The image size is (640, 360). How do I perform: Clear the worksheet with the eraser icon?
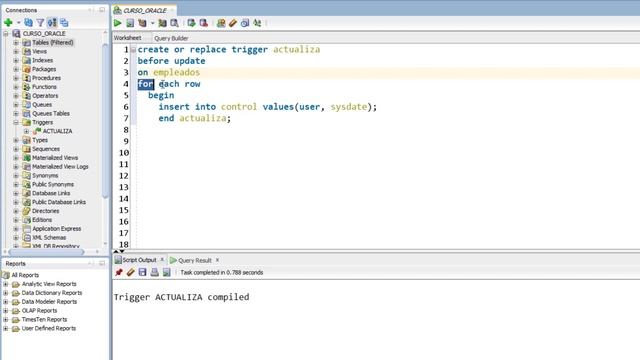(x=233, y=23)
